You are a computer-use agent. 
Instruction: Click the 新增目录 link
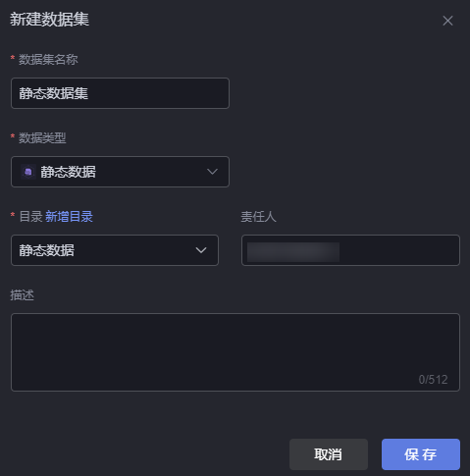[x=69, y=217]
